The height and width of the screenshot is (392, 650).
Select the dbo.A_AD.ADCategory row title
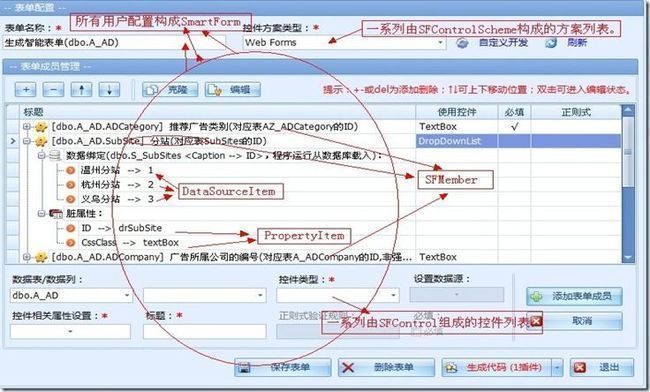point(204,126)
